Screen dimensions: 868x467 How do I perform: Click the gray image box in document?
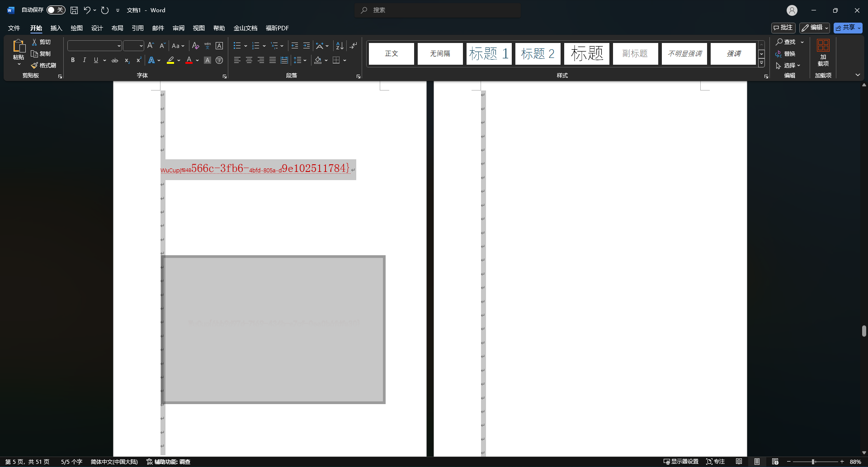point(274,329)
